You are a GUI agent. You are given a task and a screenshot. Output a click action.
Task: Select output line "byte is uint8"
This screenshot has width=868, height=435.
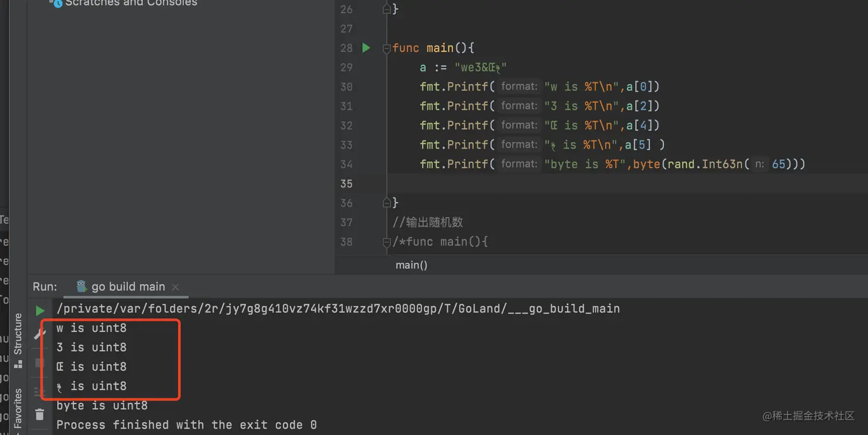coord(102,406)
